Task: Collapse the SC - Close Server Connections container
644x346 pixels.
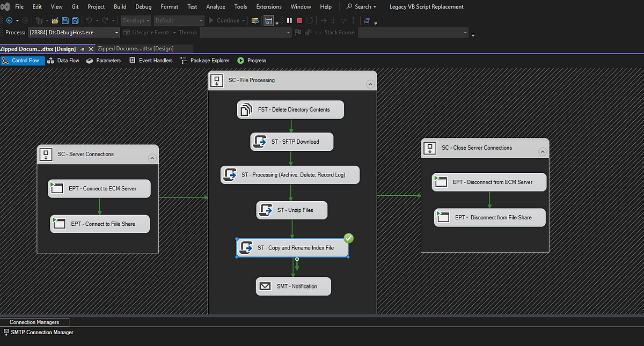Action: click(542, 152)
